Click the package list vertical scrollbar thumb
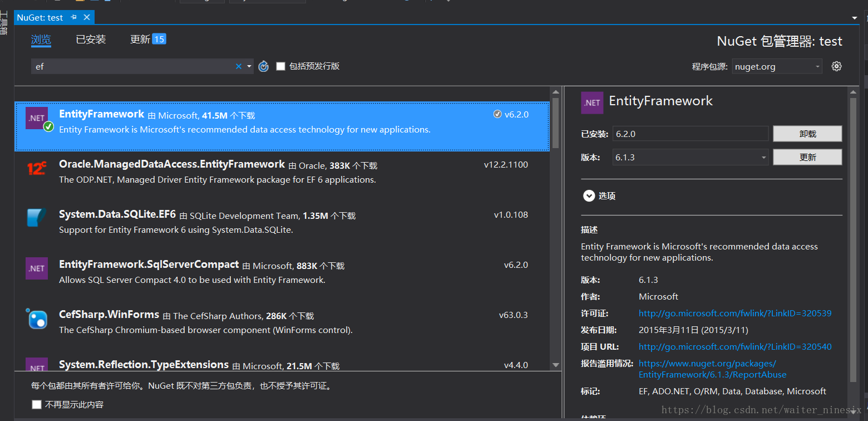 coord(555,123)
